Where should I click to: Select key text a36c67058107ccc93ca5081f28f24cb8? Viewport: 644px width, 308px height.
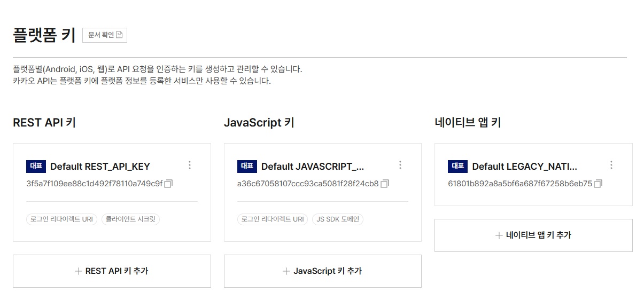[308, 184]
